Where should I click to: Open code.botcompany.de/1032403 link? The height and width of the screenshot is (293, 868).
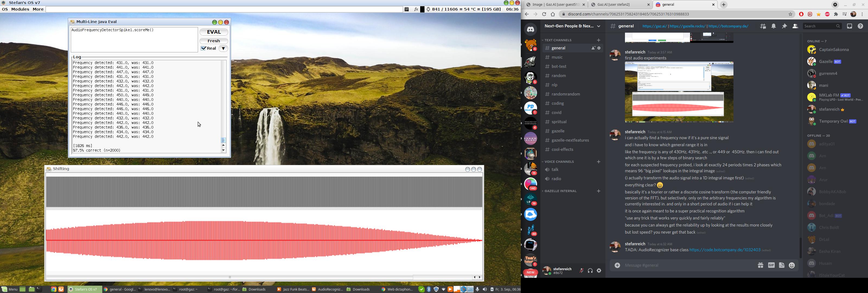click(725, 250)
